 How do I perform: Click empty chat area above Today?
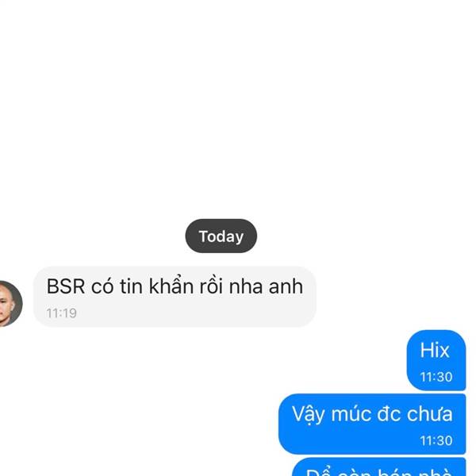(x=238, y=106)
